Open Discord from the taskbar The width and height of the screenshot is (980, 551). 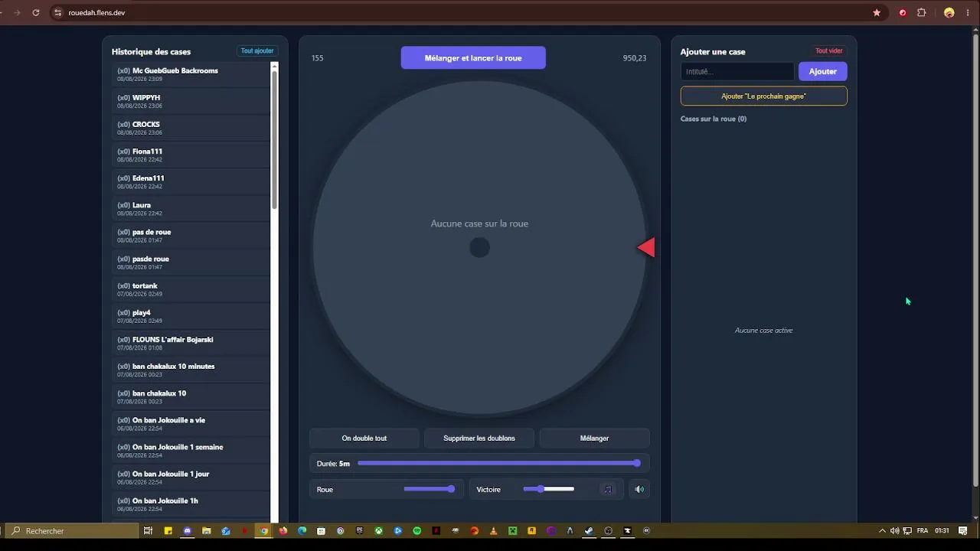pyautogui.click(x=188, y=530)
